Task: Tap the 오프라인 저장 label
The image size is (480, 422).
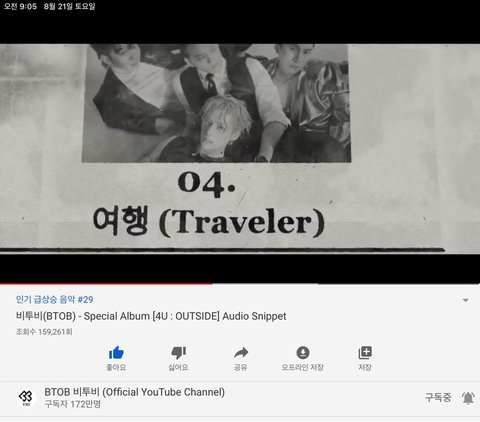Action: 303,367
